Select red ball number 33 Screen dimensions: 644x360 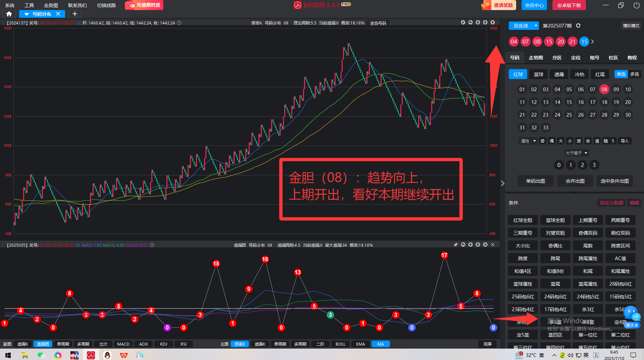[x=546, y=128]
